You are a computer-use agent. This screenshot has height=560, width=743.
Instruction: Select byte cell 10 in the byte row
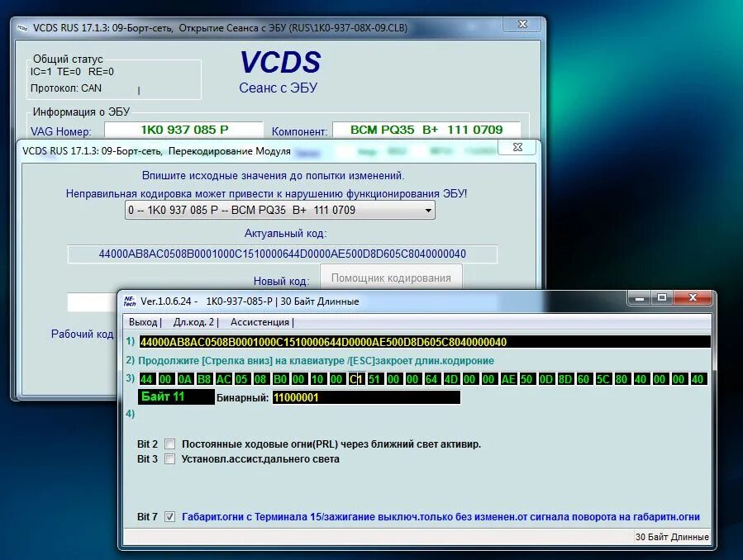tap(317, 379)
